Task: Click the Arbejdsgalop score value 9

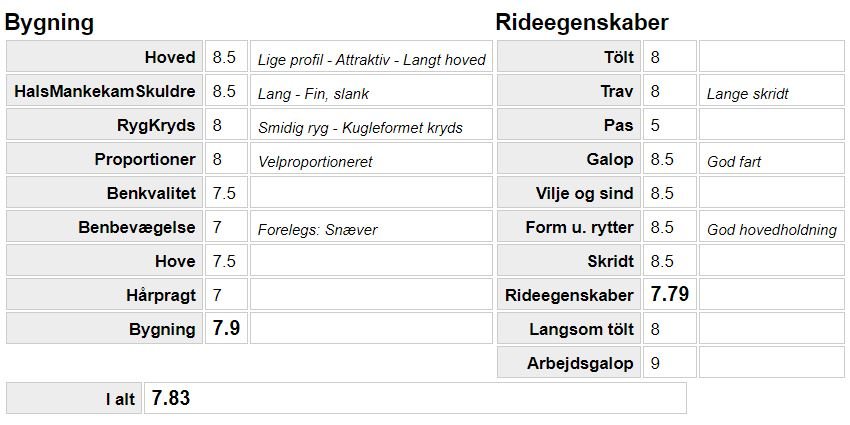Action: (x=655, y=363)
